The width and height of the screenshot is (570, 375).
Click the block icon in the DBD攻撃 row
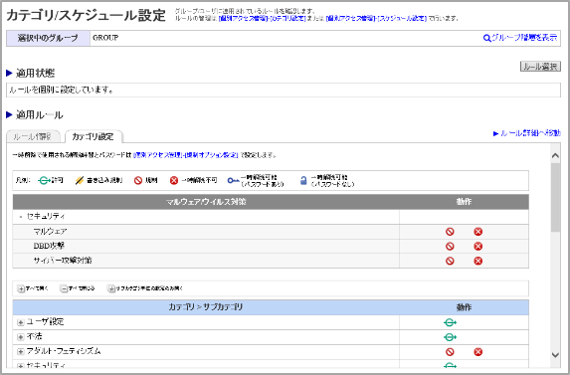click(450, 246)
